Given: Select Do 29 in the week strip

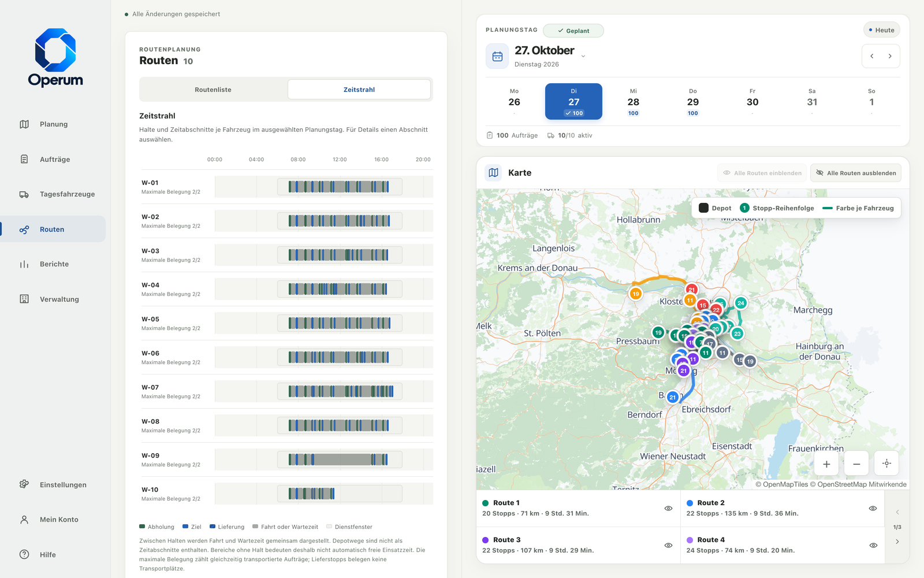Looking at the screenshot, I should click(693, 102).
